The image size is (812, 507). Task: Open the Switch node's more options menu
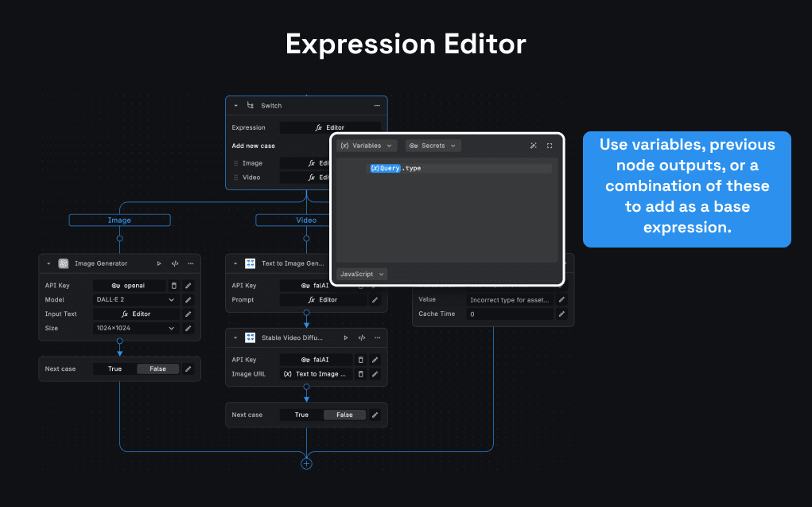coord(376,105)
